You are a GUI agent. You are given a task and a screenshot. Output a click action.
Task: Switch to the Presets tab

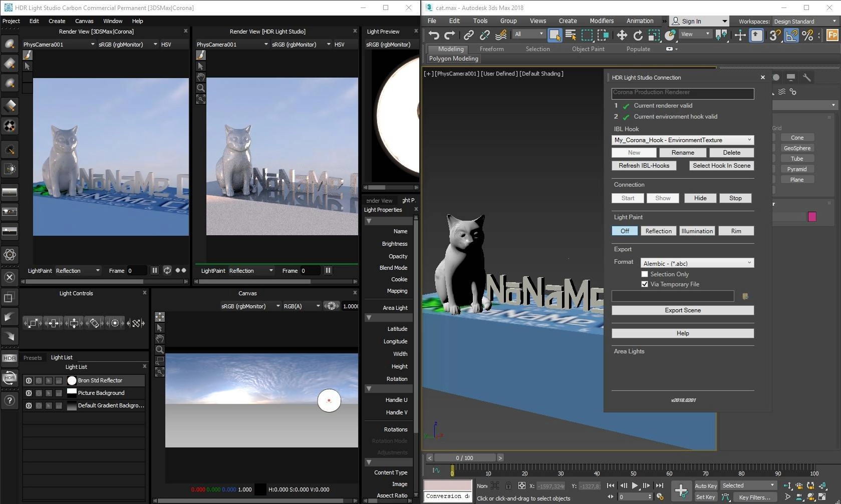33,358
